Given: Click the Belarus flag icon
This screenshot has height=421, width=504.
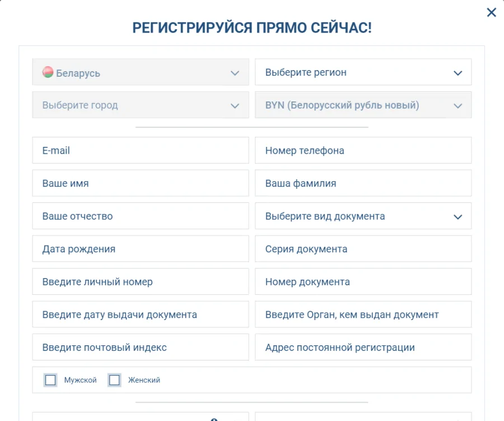Looking at the screenshot, I should click(x=47, y=72).
